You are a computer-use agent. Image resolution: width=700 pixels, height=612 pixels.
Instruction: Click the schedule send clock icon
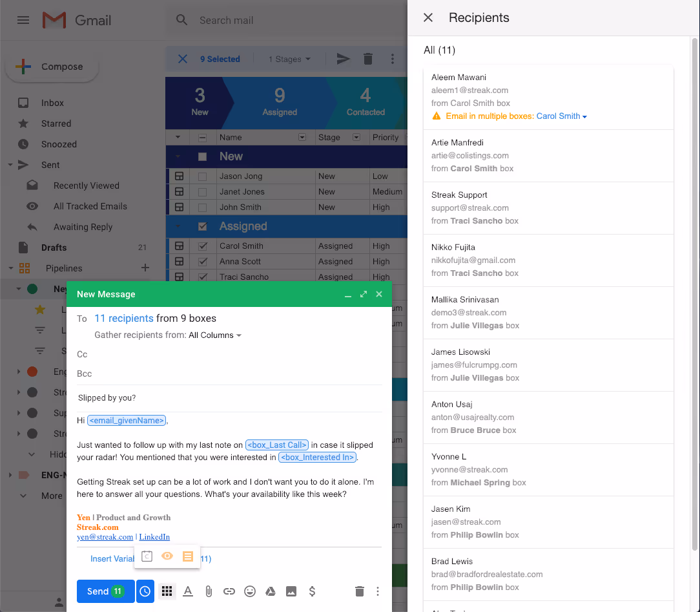click(x=145, y=591)
